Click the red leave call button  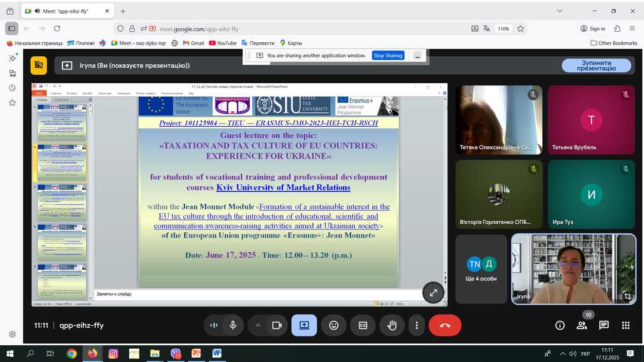click(x=445, y=326)
